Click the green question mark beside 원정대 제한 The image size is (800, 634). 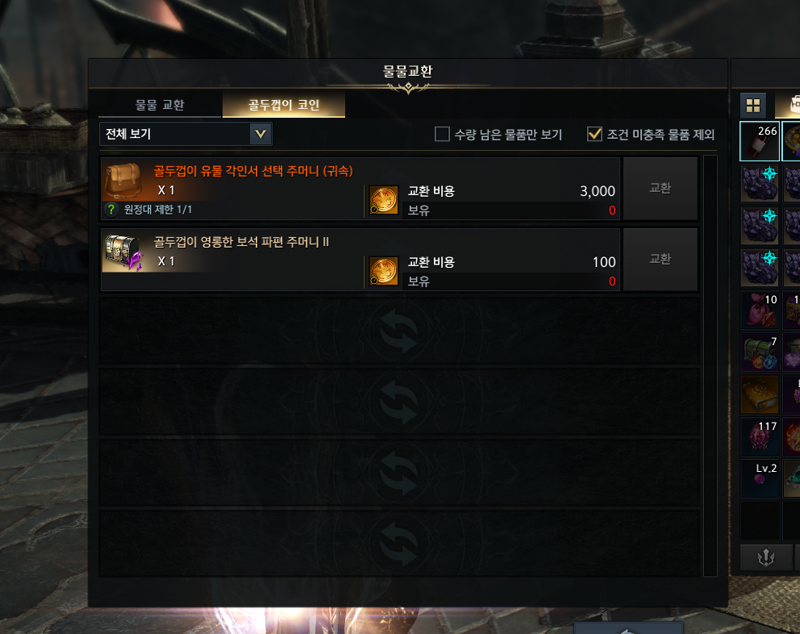(x=111, y=209)
